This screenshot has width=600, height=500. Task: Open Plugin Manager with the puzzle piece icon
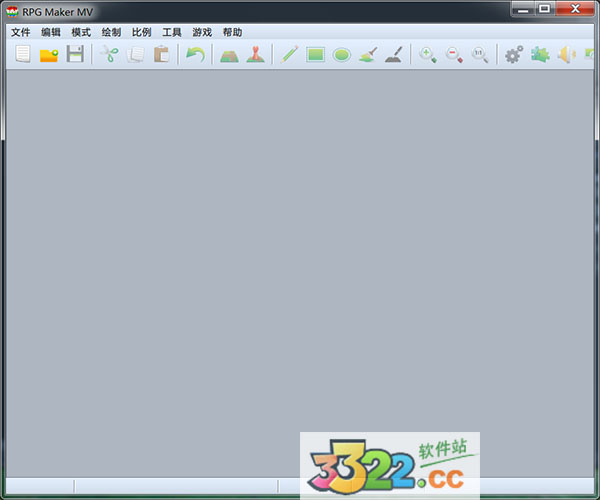click(x=540, y=54)
